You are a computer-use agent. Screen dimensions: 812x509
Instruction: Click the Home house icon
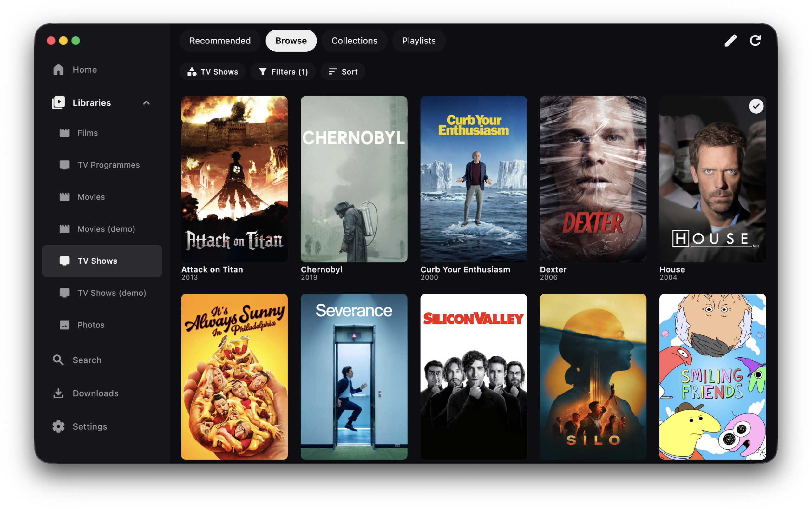(x=58, y=70)
